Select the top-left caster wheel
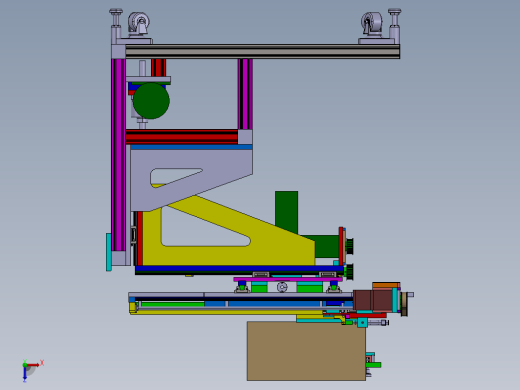 click(139, 23)
